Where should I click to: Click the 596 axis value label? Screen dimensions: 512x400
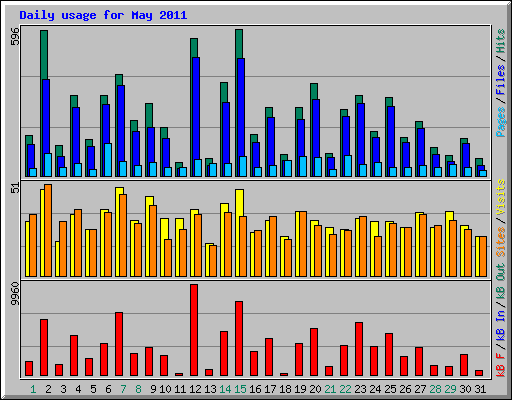(x=15, y=37)
